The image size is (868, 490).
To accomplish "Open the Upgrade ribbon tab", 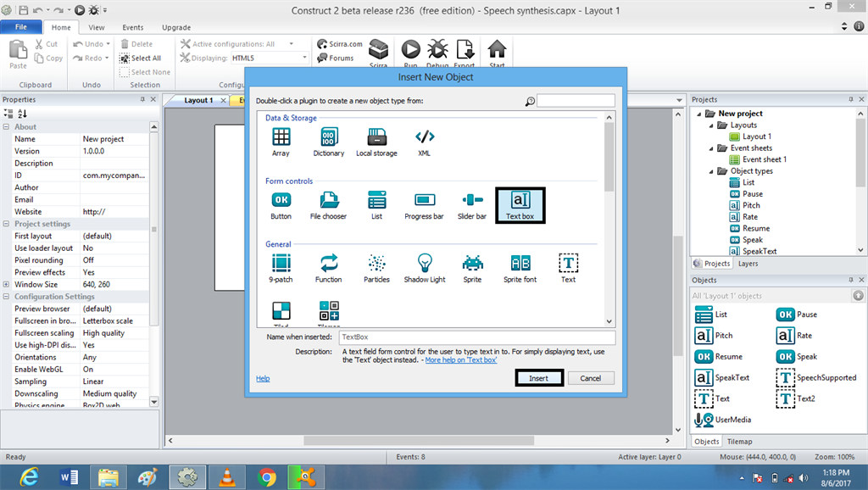I will tap(176, 27).
